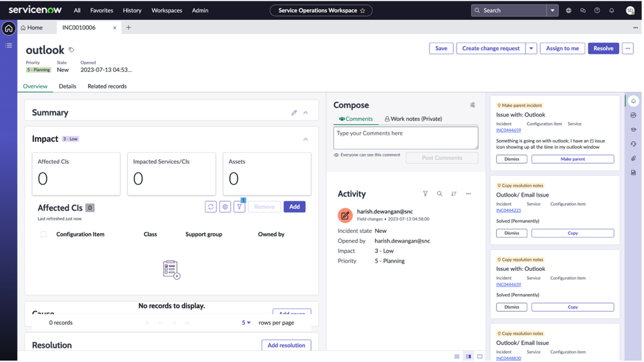644x362 pixels.
Task: Open the list icon in left sidebar
Action: [x=8, y=46]
